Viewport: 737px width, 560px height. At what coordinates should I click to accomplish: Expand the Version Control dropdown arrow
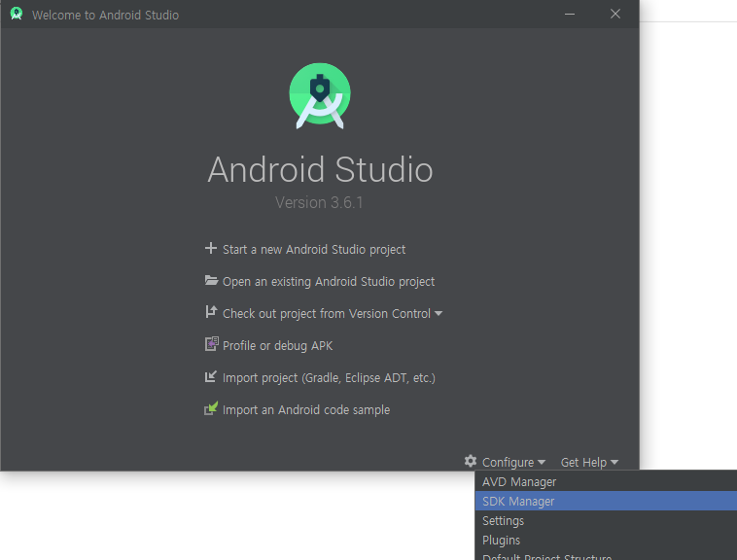coord(439,313)
